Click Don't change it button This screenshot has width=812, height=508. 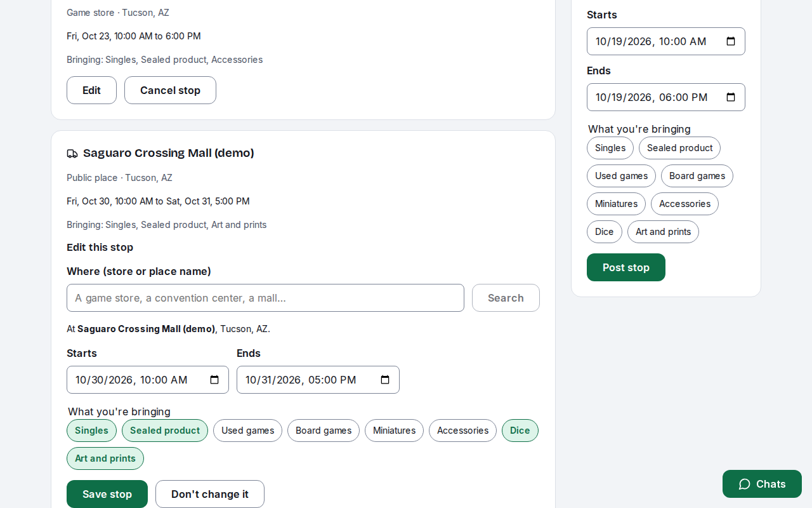[210, 494]
